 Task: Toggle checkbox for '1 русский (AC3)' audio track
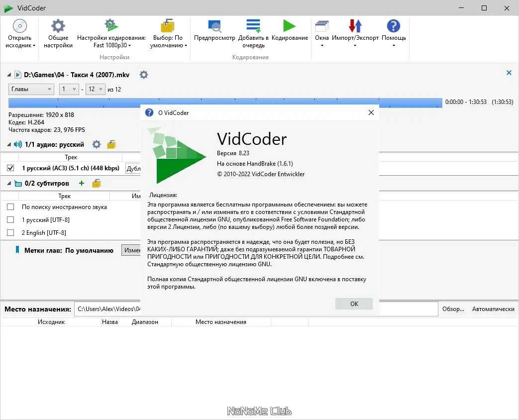click(10, 168)
